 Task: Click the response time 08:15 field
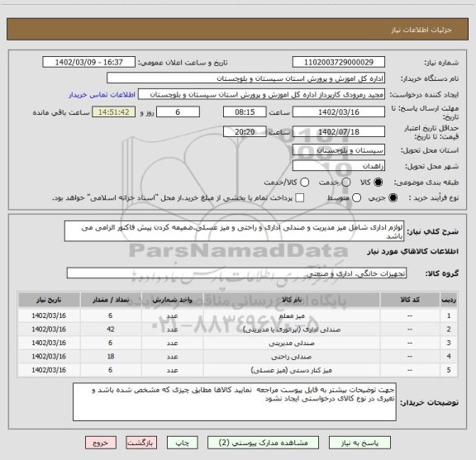[245, 112]
